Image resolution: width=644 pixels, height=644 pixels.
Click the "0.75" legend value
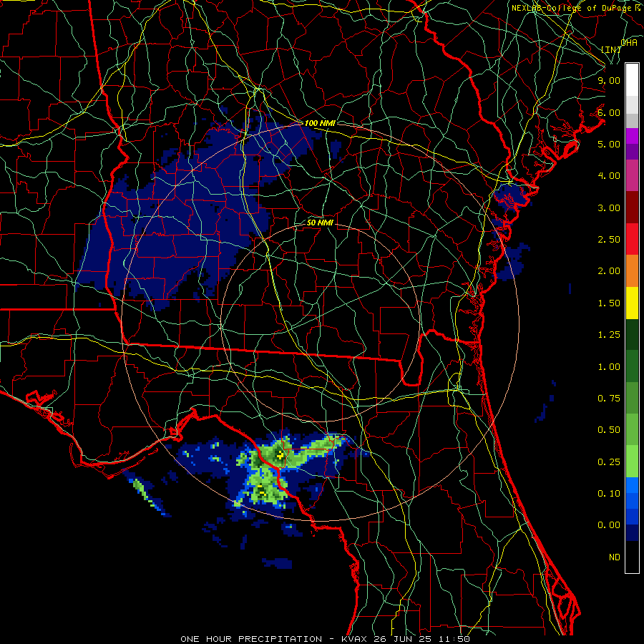click(609, 399)
